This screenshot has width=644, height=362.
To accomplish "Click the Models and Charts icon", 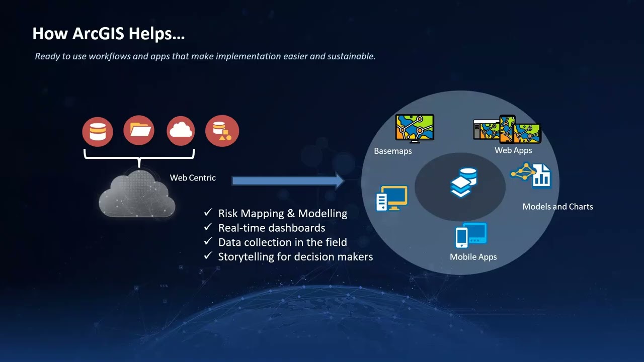I will pyautogui.click(x=531, y=175).
